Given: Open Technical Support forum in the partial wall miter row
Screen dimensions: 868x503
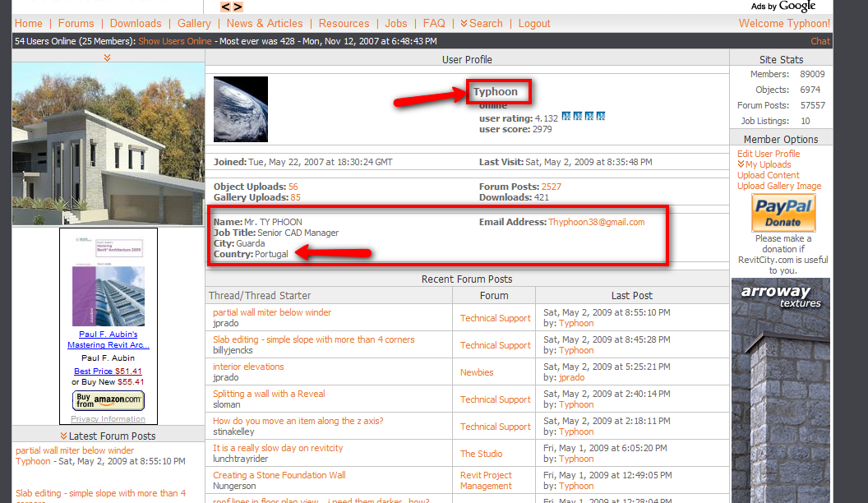Looking at the screenshot, I should 495,317.
